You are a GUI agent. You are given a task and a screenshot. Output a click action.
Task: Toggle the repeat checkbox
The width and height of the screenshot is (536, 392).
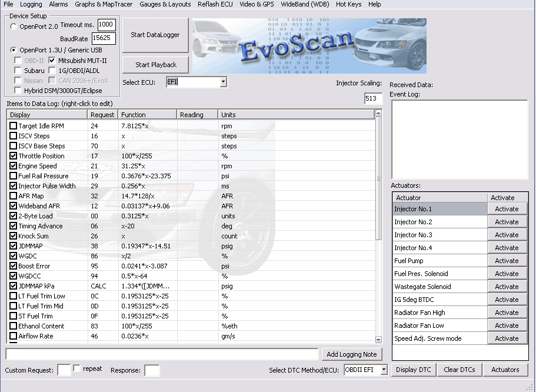(77, 368)
